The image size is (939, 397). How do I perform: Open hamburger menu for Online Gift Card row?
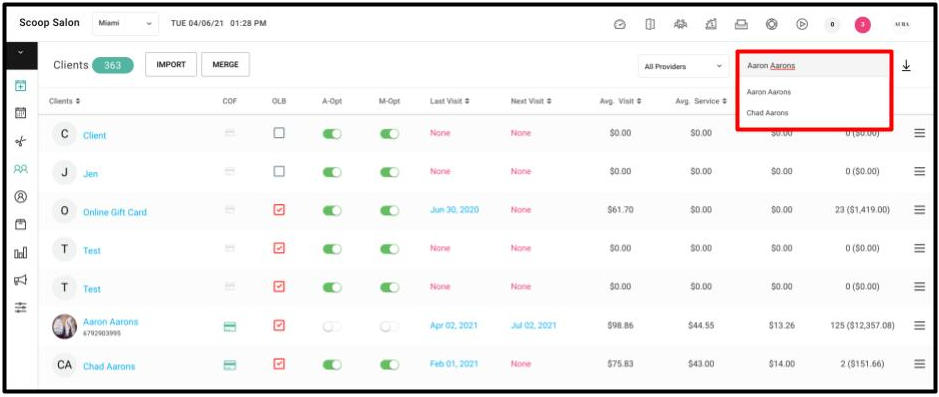[919, 210]
